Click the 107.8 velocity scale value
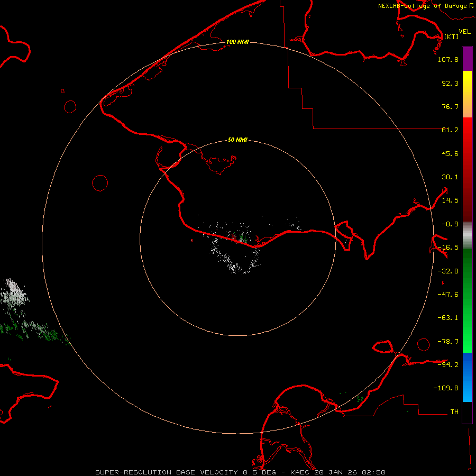476x476 pixels. click(448, 59)
